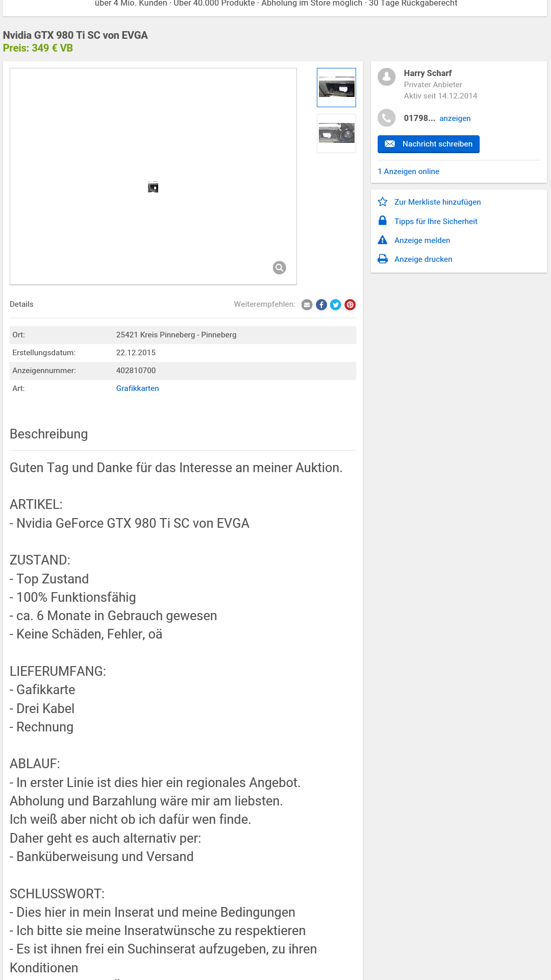
Task: Click Nachricht schreiben button
Action: (429, 144)
